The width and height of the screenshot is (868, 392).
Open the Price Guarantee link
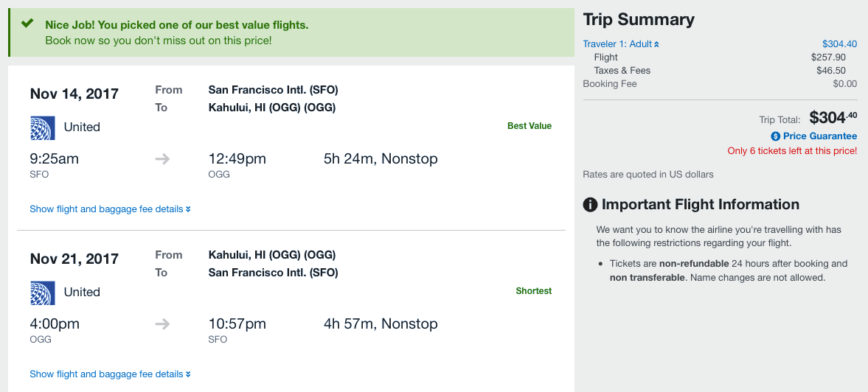(x=819, y=136)
